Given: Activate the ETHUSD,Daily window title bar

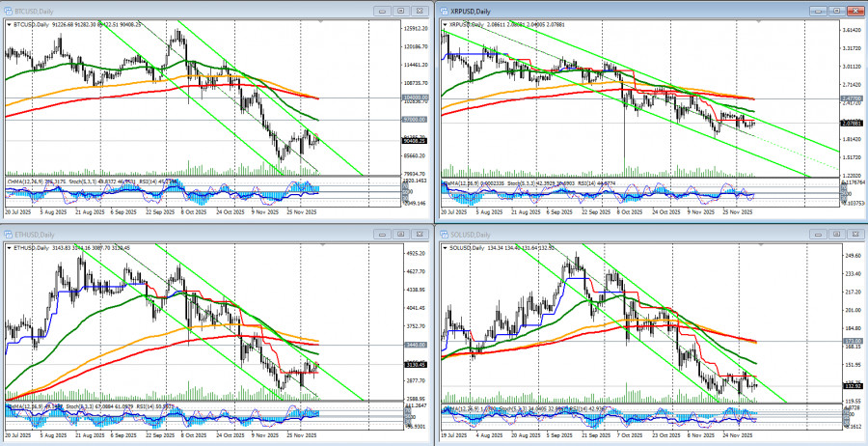Looking at the screenshot, I should 216,235.
